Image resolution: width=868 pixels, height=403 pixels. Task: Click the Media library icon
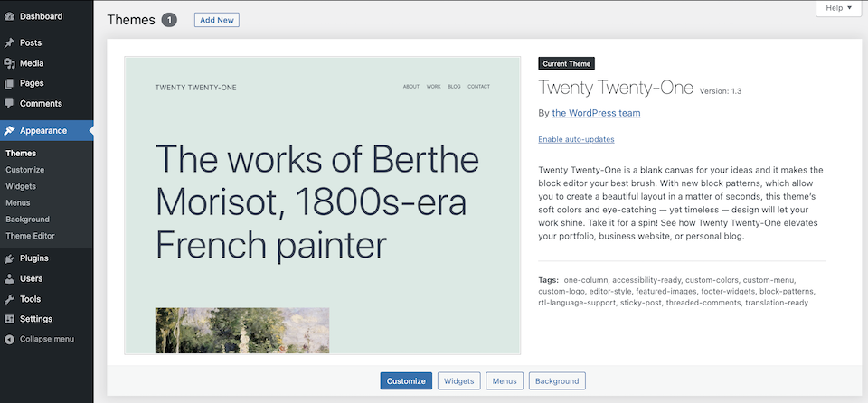tap(9, 63)
